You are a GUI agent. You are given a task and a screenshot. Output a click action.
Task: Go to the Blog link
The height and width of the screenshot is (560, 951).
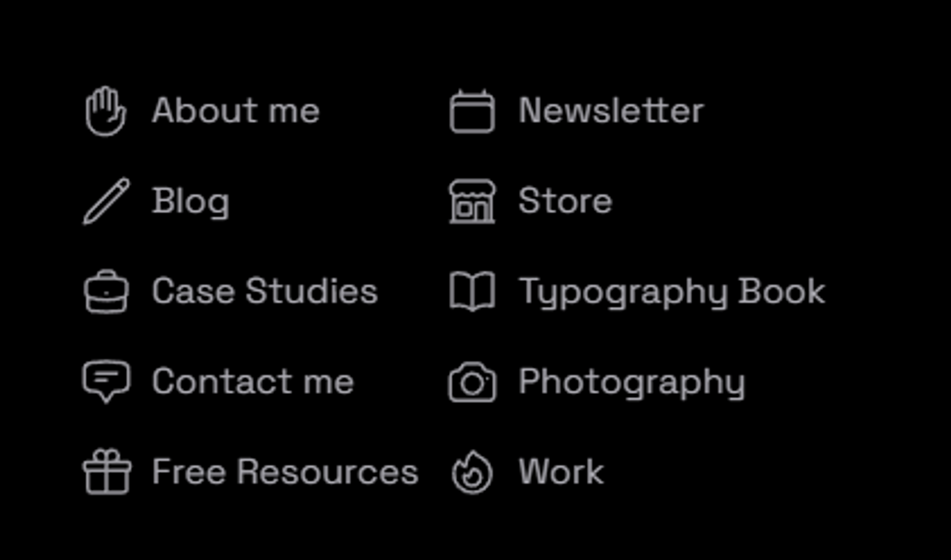[191, 202]
